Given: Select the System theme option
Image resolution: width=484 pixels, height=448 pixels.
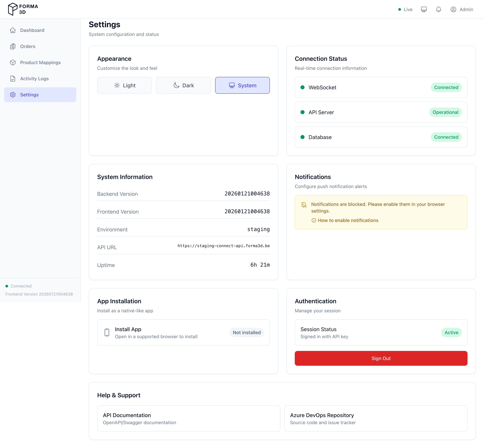Looking at the screenshot, I should [x=242, y=85].
